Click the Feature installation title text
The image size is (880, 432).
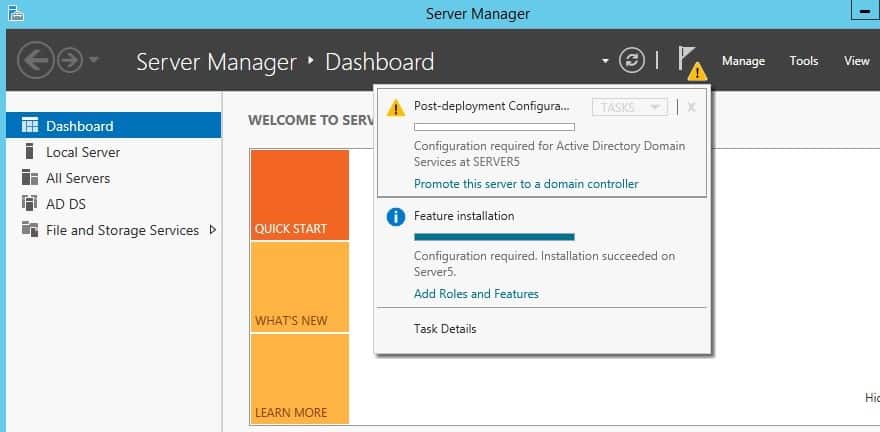coord(464,215)
